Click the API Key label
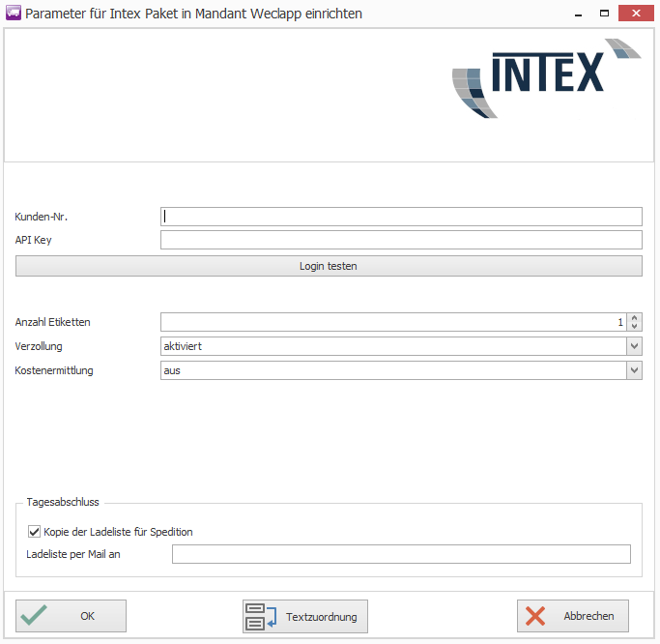The image size is (660, 644). pos(33,240)
